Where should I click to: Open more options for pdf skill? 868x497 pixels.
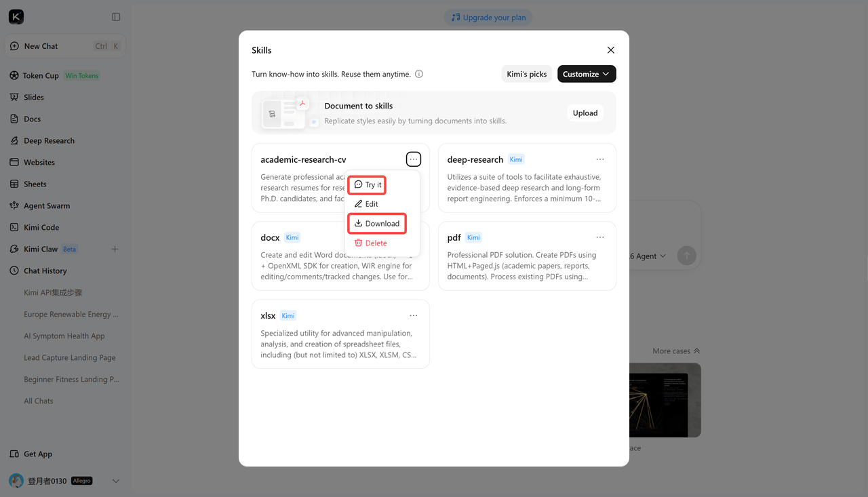pyautogui.click(x=600, y=237)
